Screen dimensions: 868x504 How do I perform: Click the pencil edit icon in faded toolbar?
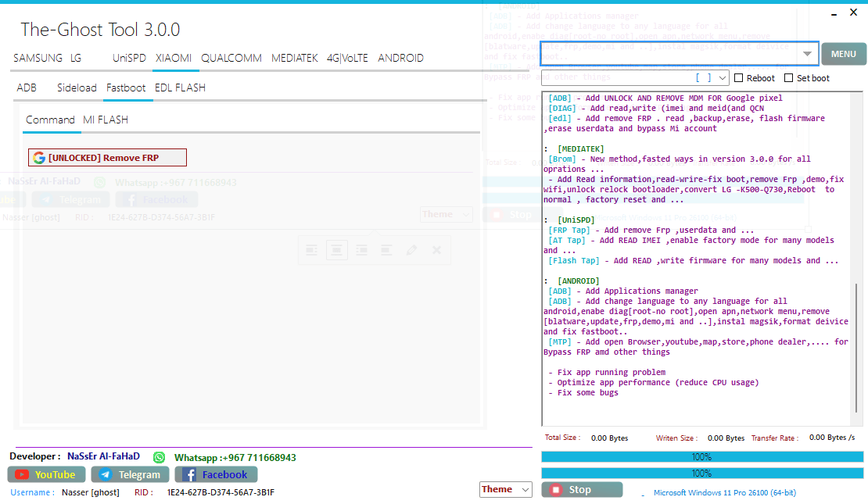click(x=411, y=250)
